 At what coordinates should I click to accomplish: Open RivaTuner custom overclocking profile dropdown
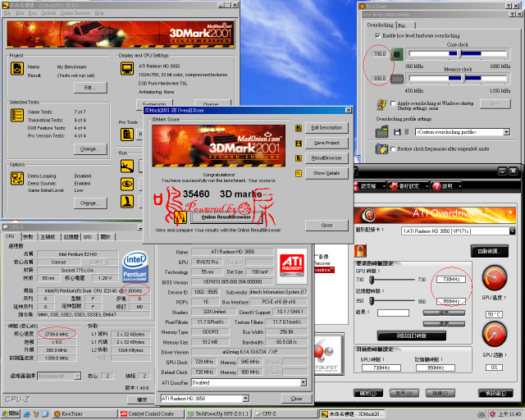[x=507, y=132]
